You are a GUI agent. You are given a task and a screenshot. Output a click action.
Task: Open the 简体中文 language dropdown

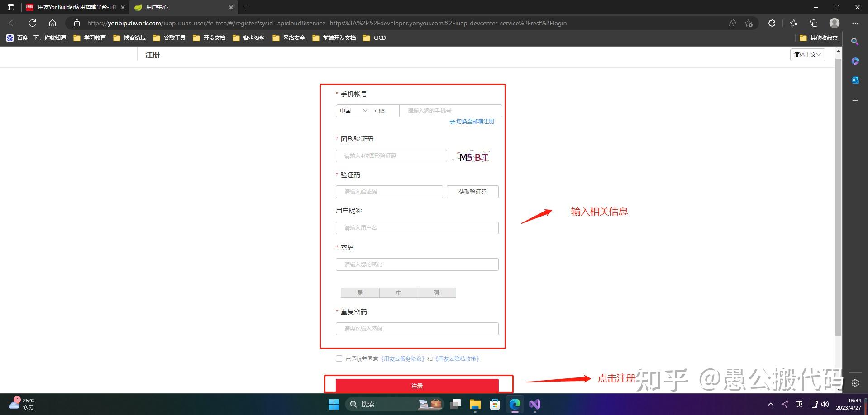807,54
